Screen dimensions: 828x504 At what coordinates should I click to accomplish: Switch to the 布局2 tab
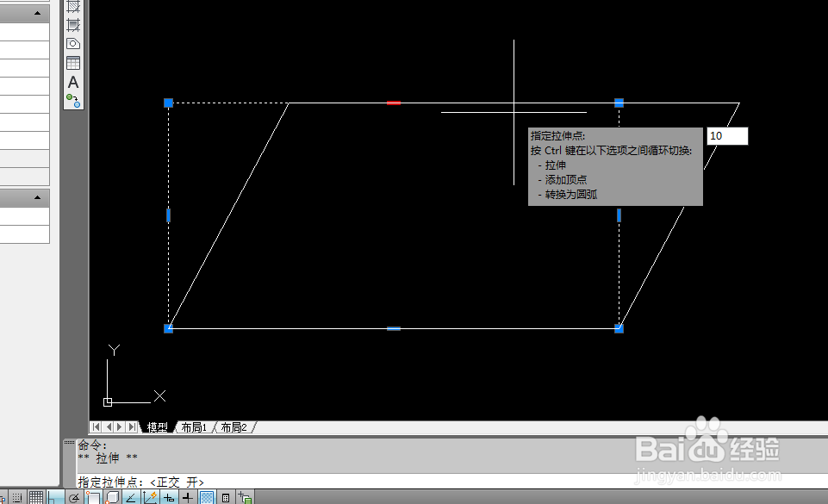pyautogui.click(x=234, y=427)
